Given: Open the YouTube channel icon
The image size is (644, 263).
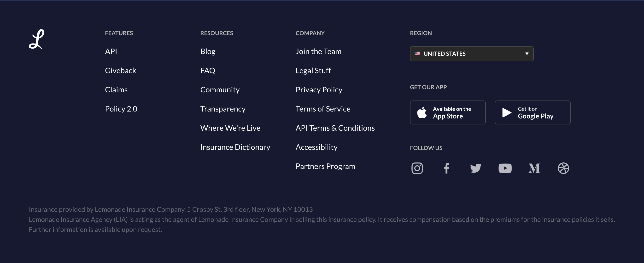Looking at the screenshot, I should [x=505, y=168].
